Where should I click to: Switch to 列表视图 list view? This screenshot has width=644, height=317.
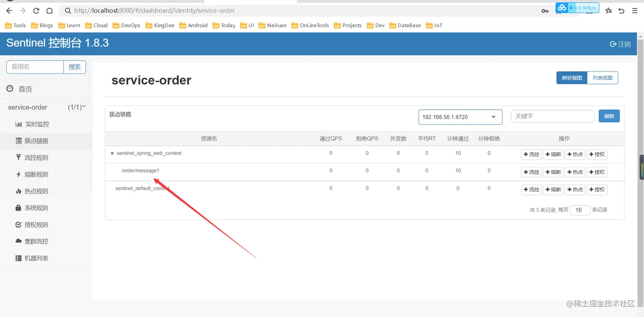point(602,78)
